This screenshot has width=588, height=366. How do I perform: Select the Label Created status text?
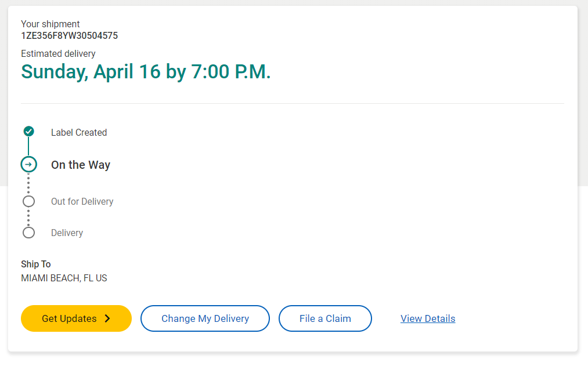[79, 132]
